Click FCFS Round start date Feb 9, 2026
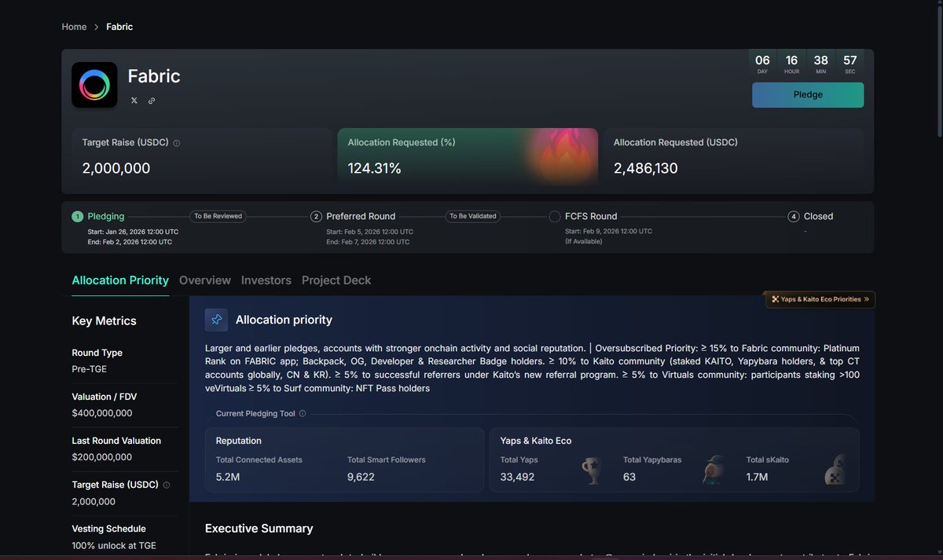Image resolution: width=943 pixels, height=560 pixels. point(608,232)
